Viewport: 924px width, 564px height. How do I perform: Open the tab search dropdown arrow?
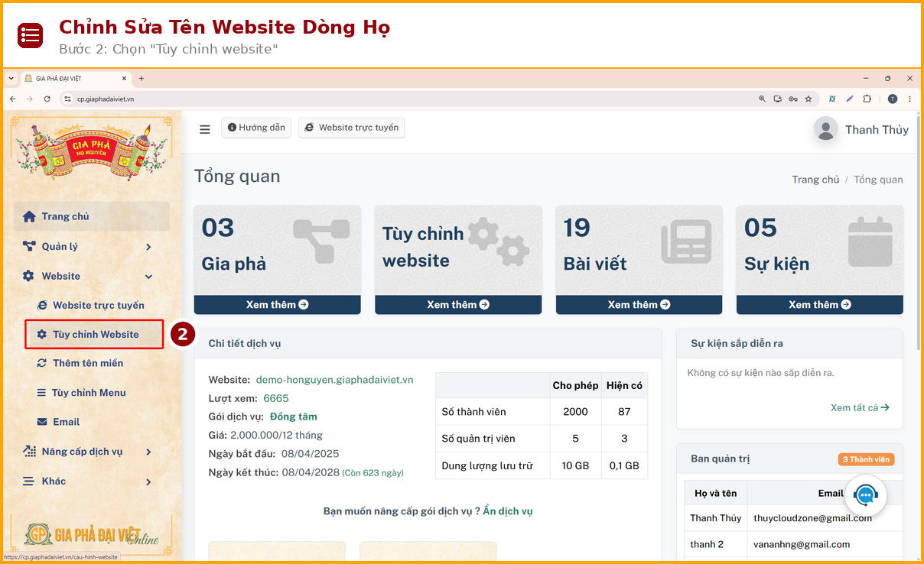(11, 78)
